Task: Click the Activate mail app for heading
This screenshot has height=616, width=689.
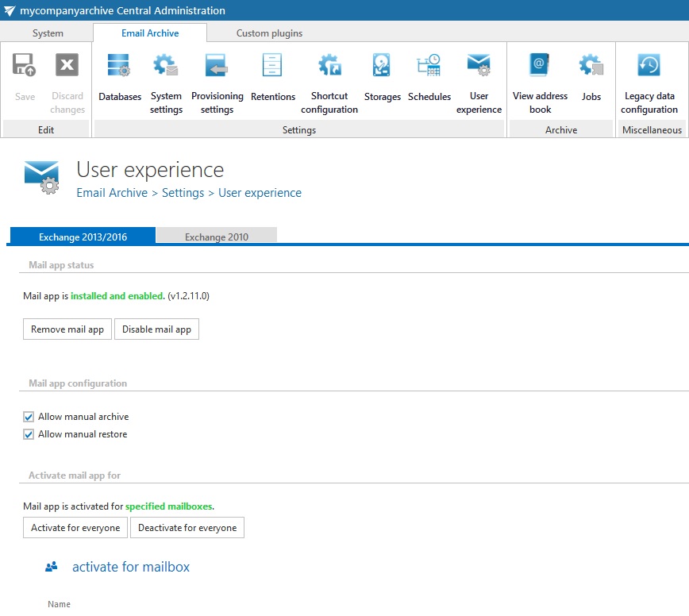Action: click(x=75, y=475)
